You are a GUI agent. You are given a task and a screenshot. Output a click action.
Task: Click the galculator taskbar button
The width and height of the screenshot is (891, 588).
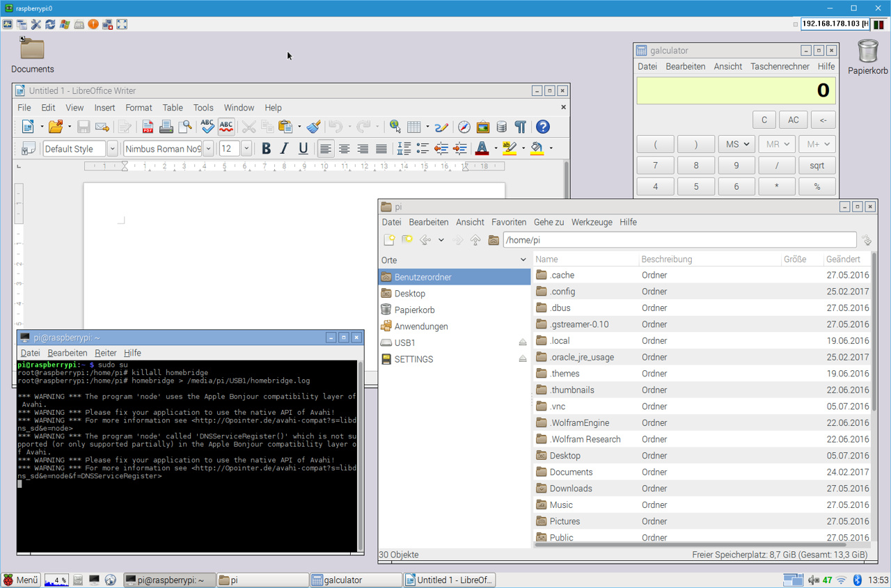pyautogui.click(x=356, y=580)
